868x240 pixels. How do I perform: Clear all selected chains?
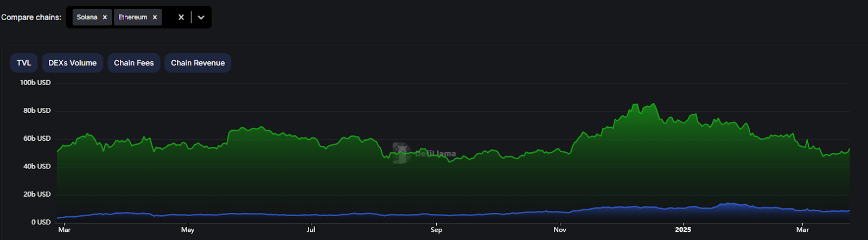click(x=181, y=17)
